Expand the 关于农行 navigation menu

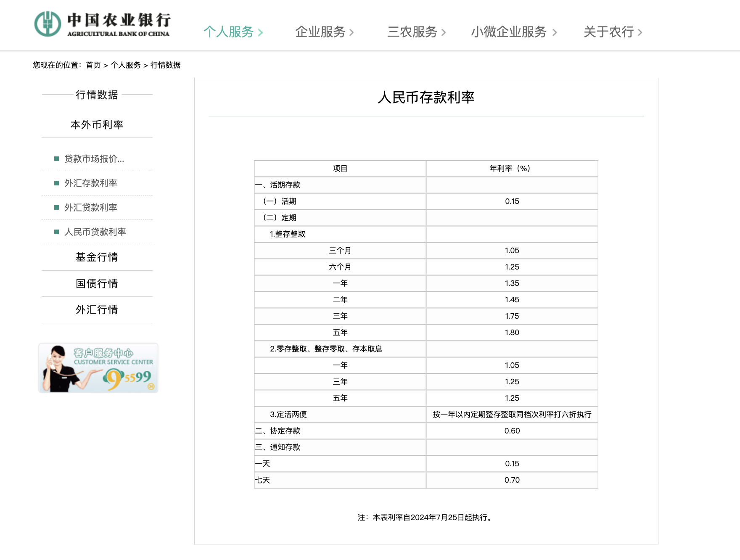click(x=608, y=31)
